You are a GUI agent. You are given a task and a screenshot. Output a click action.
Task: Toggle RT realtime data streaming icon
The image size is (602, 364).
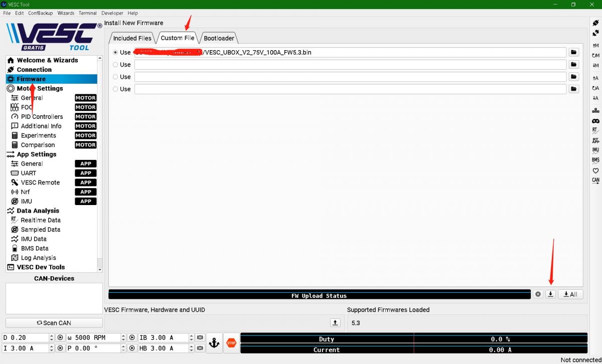(x=595, y=130)
